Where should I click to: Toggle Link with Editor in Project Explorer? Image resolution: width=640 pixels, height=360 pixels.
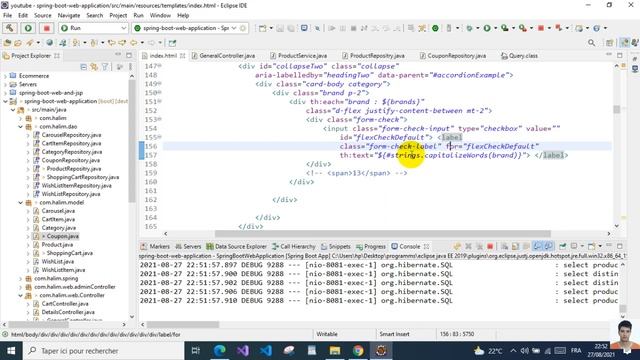tap(94, 67)
